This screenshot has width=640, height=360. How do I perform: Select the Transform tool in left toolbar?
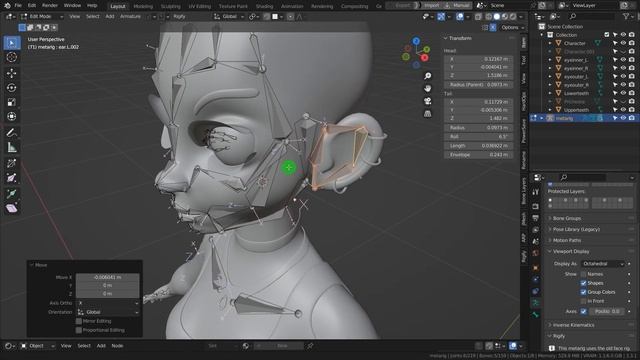tap(12, 116)
